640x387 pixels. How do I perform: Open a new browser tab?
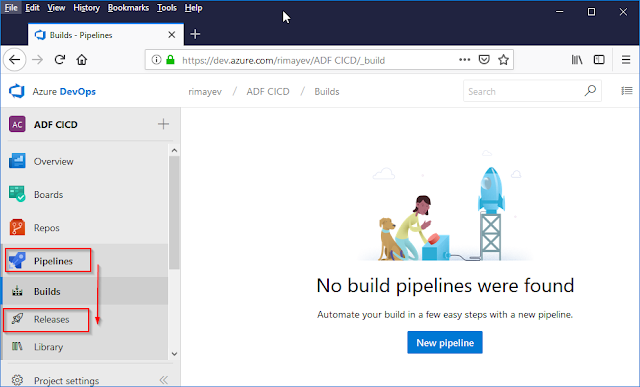195,34
